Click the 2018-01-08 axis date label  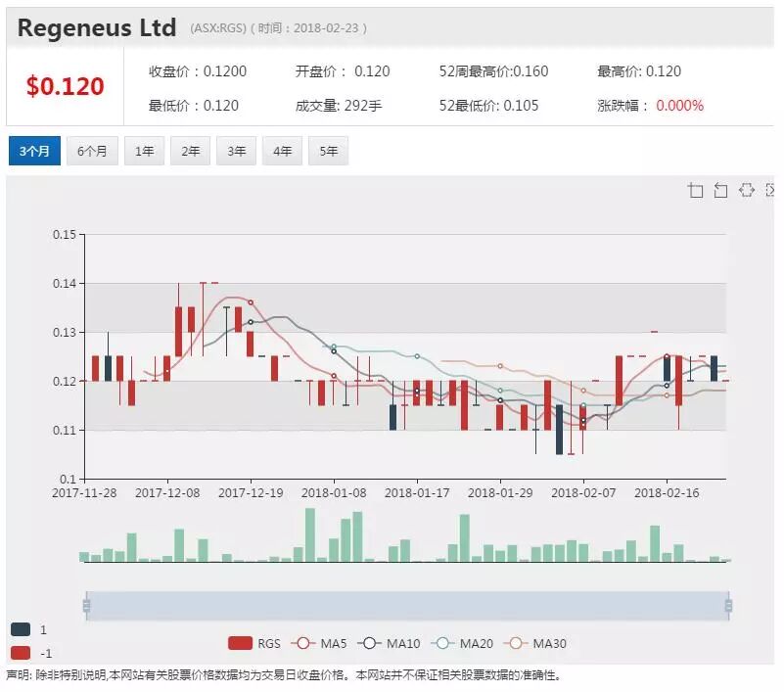pyautogui.click(x=334, y=492)
